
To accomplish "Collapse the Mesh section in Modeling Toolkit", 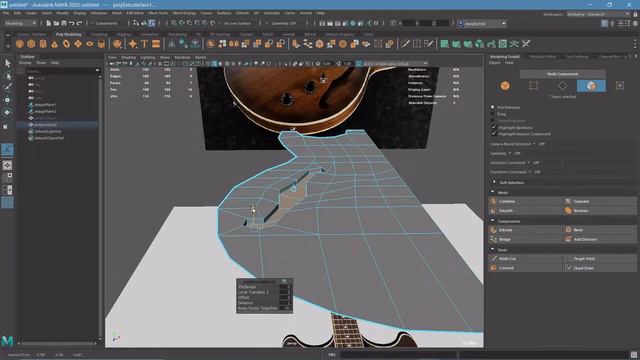I will (493, 192).
